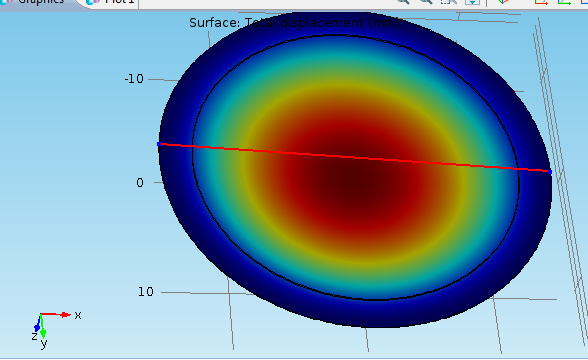588x360 pixels.
Task: Select the red cut line across the plate
Action: 354,158
